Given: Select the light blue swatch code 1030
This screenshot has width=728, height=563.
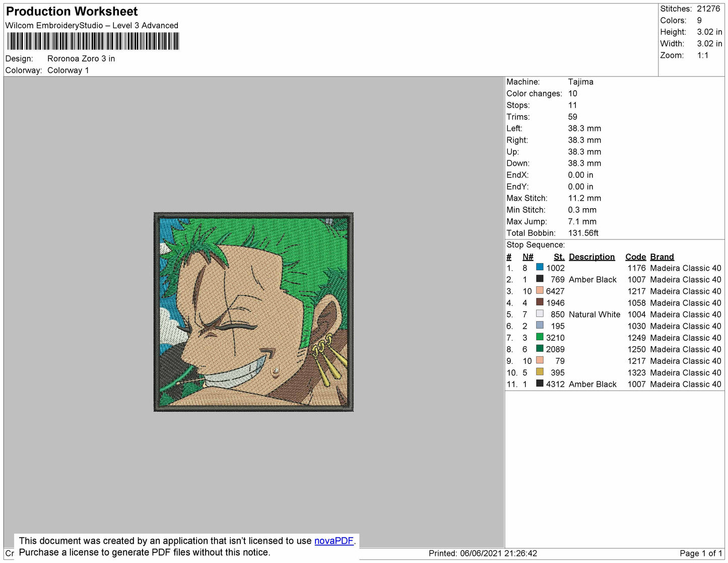Looking at the screenshot, I should pos(540,325).
